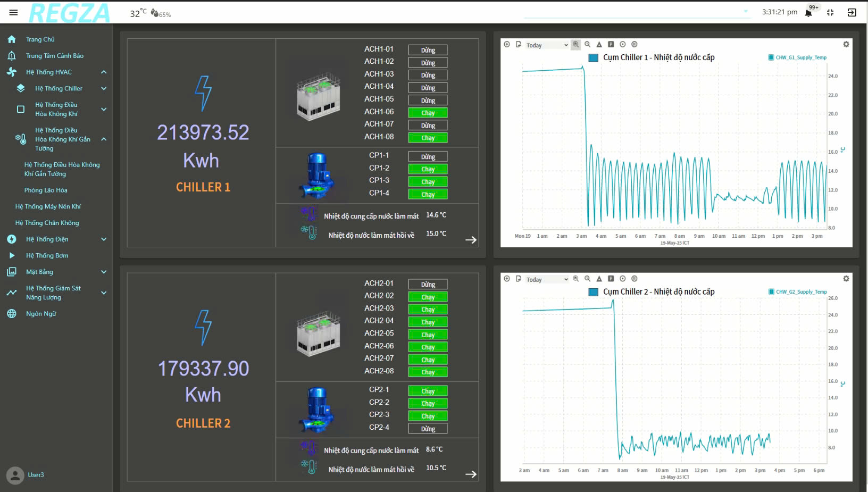Open settings gear on Chiller 1 chart
The width and height of the screenshot is (868, 492).
pos(846,45)
